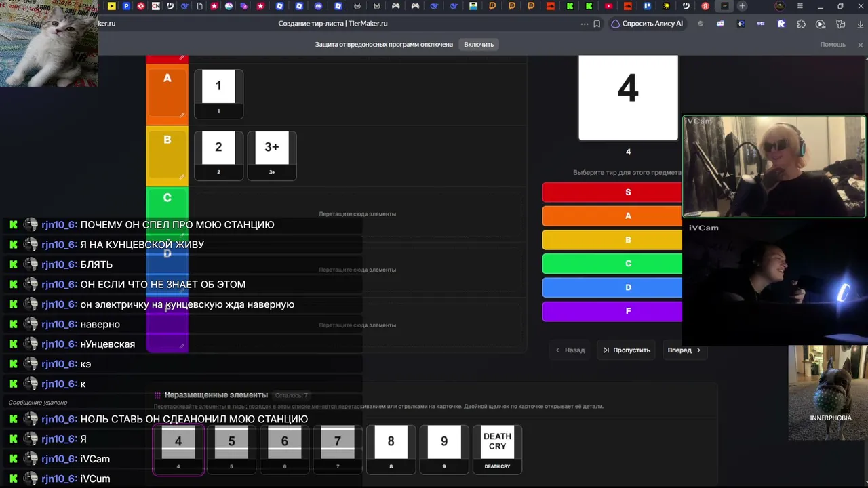Screen dimensions: 868x488
Task: Click the page title Создание тир-листа | TierMaker.ru
Action: 333,24
